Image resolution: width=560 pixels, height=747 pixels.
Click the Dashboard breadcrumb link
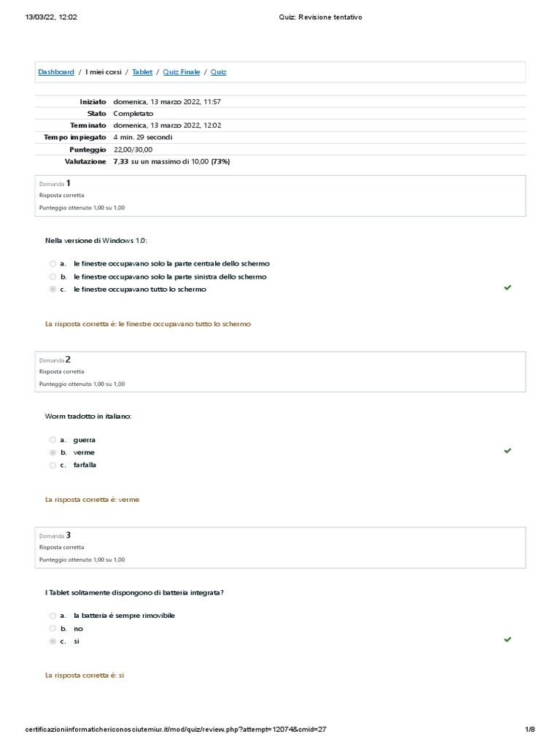pyautogui.click(x=56, y=72)
